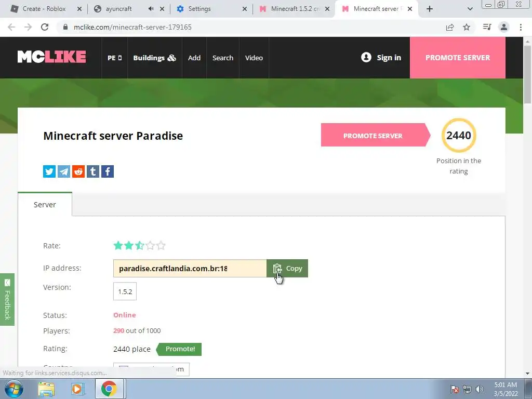Rate the server four stars
Screen dimensions: 532x399
click(x=150, y=245)
